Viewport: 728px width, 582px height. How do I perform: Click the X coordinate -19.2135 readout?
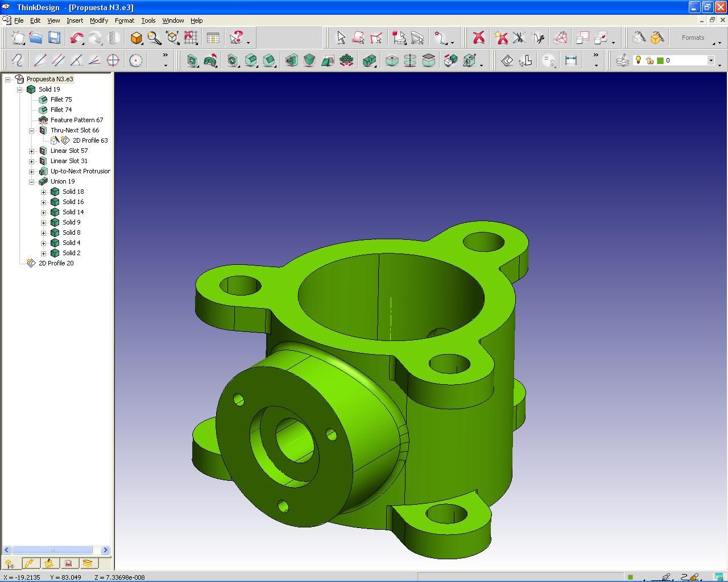22,577
